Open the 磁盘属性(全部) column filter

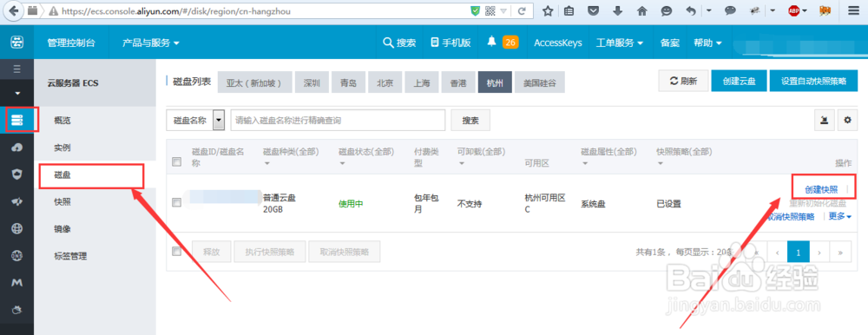[x=608, y=157]
